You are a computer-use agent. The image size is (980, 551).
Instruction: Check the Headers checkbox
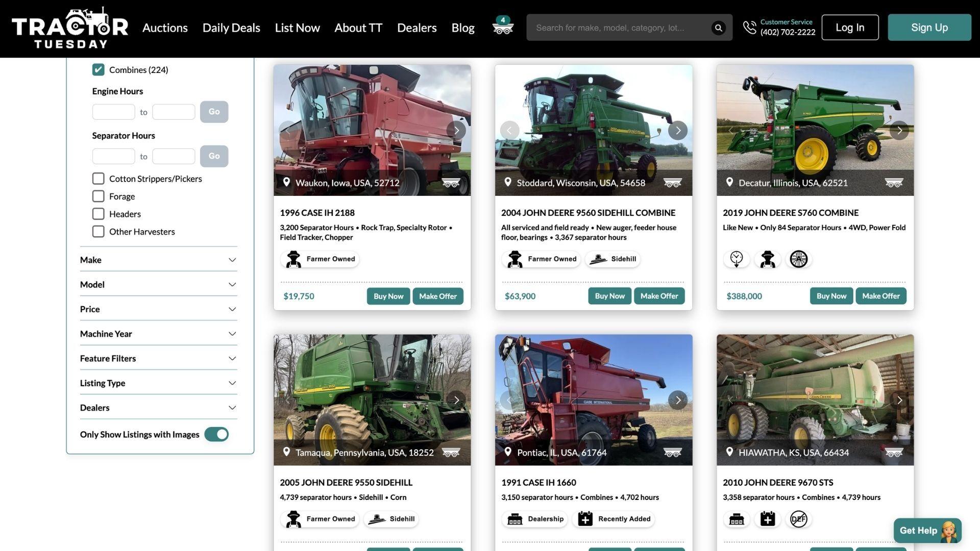point(98,214)
